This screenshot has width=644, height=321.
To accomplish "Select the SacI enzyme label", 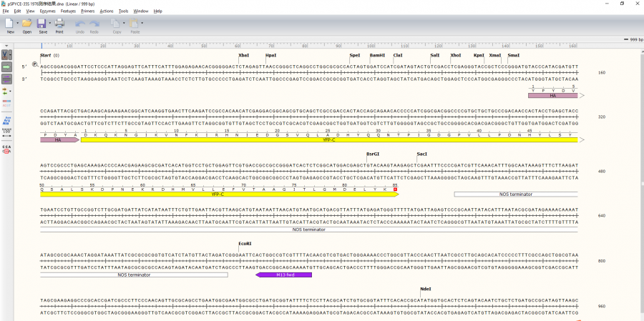I will (421, 154).
